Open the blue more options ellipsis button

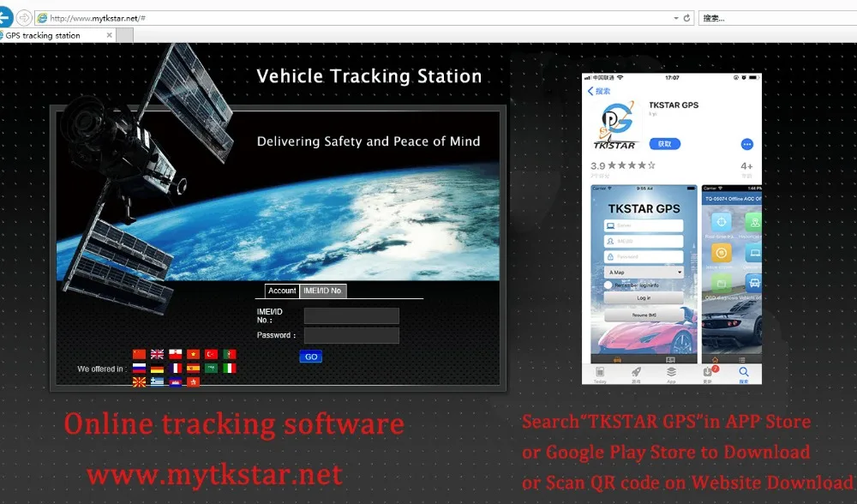(x=746, y=144)
